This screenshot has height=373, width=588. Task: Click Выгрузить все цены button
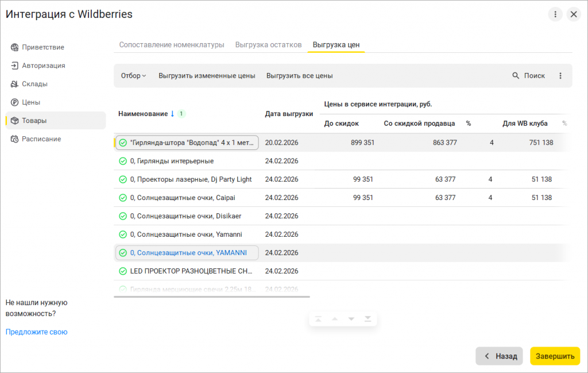point(300,76)
